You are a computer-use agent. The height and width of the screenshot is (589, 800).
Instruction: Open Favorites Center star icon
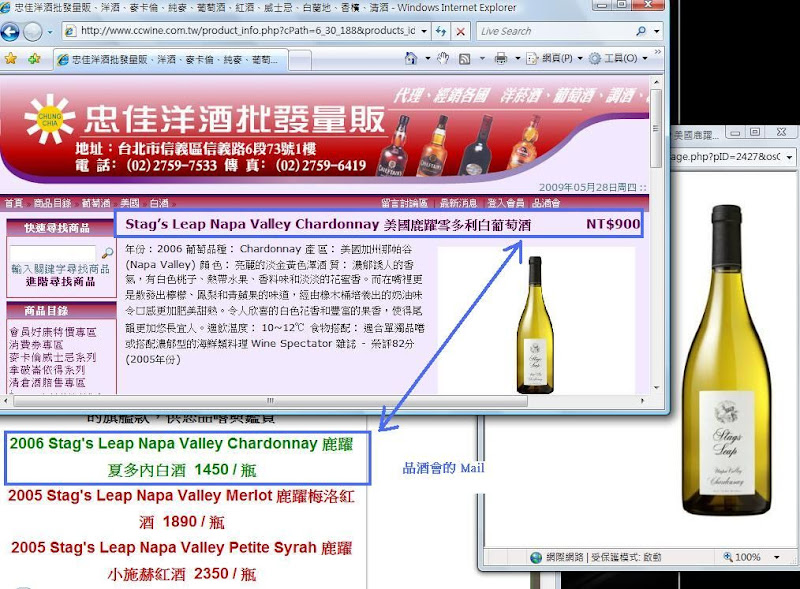pyautogui.click(x=10, y=59)
